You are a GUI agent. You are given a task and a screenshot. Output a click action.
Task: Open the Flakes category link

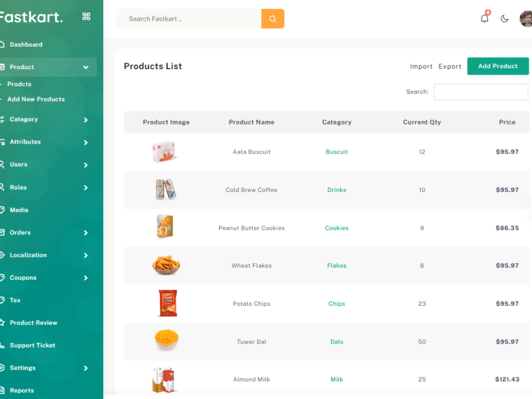point(337,265)
